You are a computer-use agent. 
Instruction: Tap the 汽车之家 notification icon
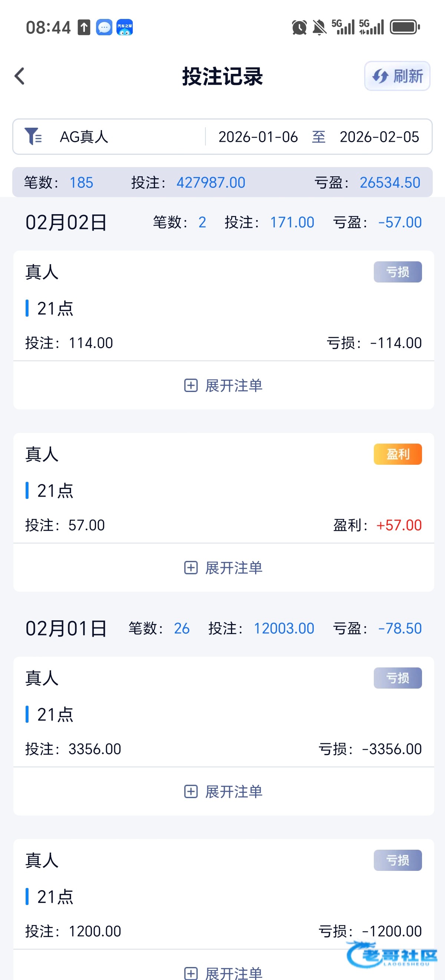(125, 27)
